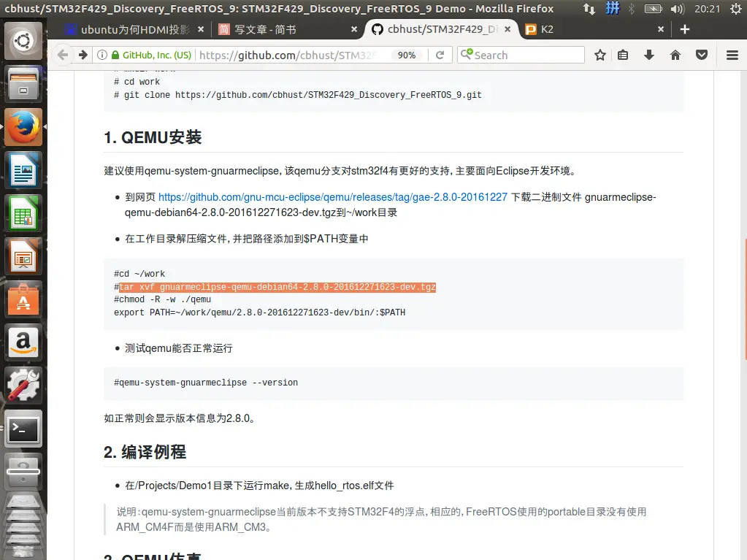This screenshot has height=560, width=747.
Task: Open a new tab with plus button
Action: click(685, 29)
